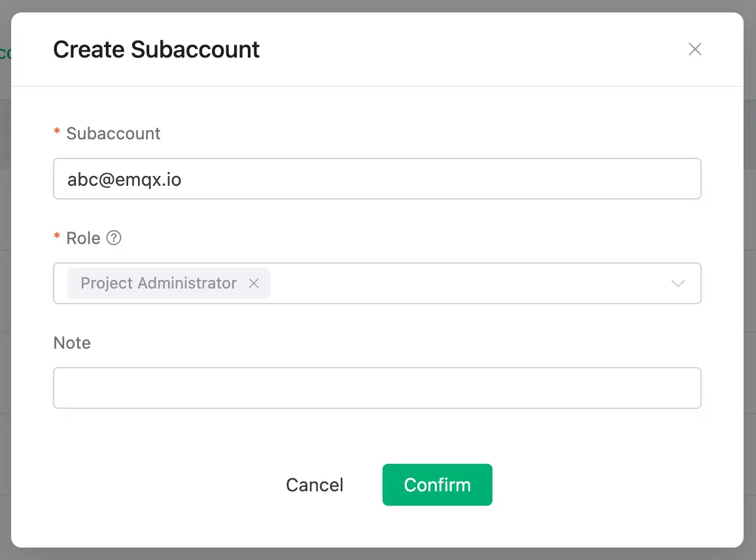This screenshot has height=560, width=756.
Task: Click inside the empty Note field
Action: [x=377, y=388]
